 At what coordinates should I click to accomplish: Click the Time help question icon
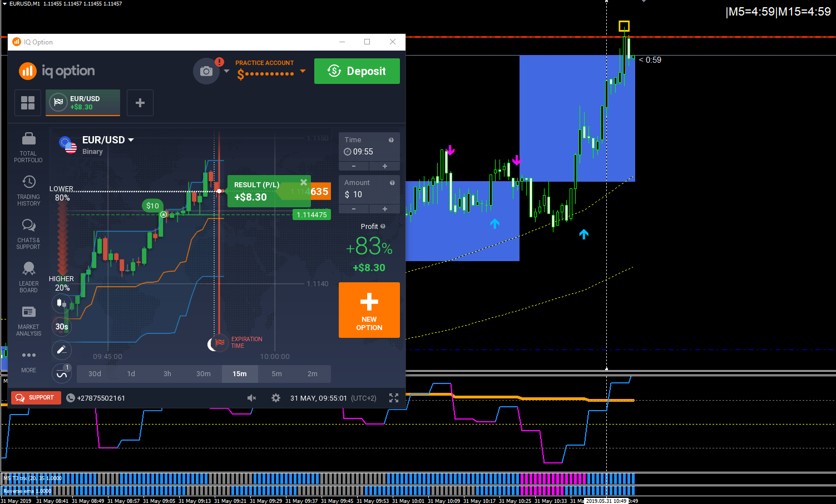(391, 140)
